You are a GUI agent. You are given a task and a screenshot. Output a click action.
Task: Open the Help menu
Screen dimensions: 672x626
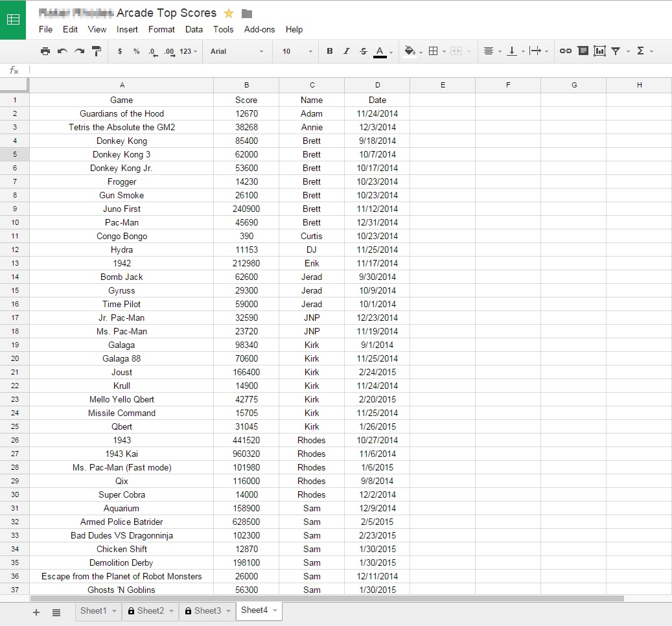click(294, 30)
